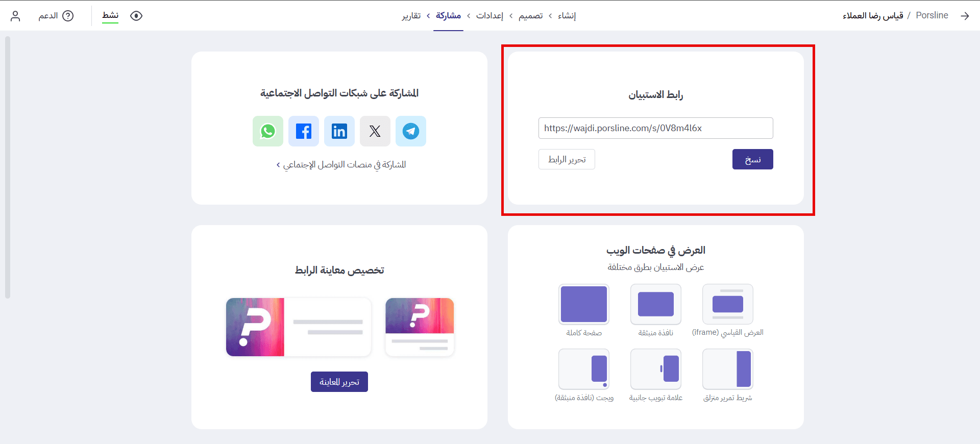Select the compact link preview thumbnail
This screenshot has height=444, width=980.
click(x=420, y=327)
